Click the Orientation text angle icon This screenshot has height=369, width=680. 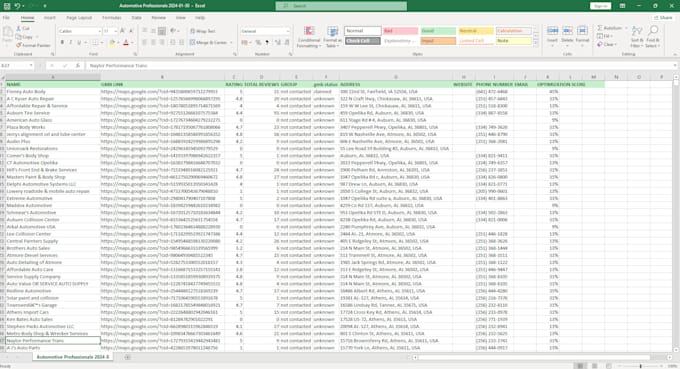pyautogui.click(x=173, y=31)
